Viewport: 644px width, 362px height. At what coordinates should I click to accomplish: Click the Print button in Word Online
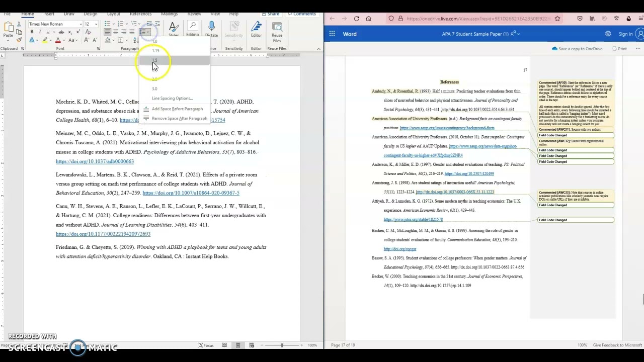point(619,49)
